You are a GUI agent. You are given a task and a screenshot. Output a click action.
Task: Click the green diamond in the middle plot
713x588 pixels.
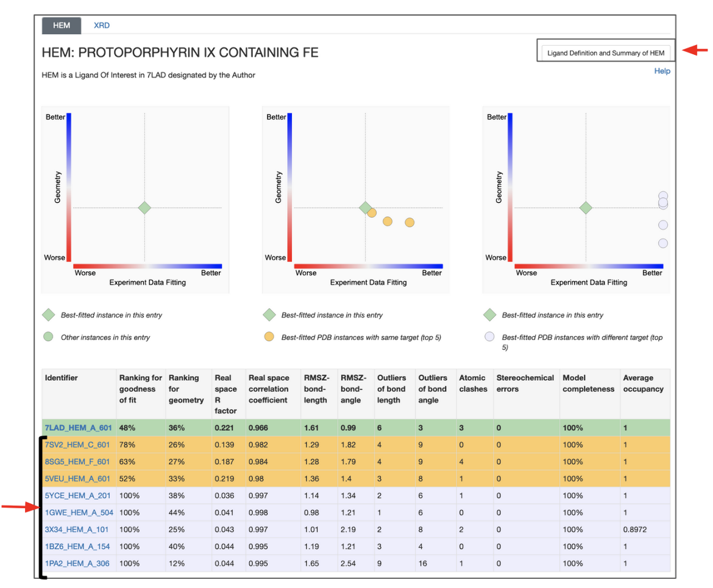[365, 208]
